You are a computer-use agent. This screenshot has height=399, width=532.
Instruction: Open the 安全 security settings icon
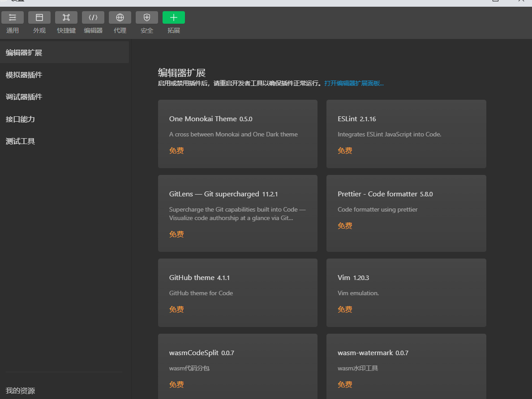pyautogui.click(x=147, y=17)
